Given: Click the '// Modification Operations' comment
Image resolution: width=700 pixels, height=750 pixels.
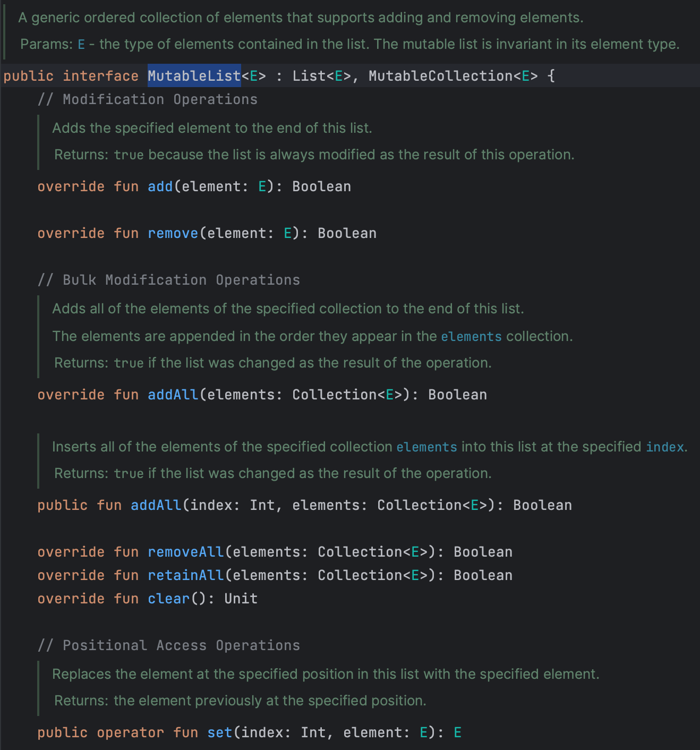Looking at the screenshot, I should pos(148,99).
